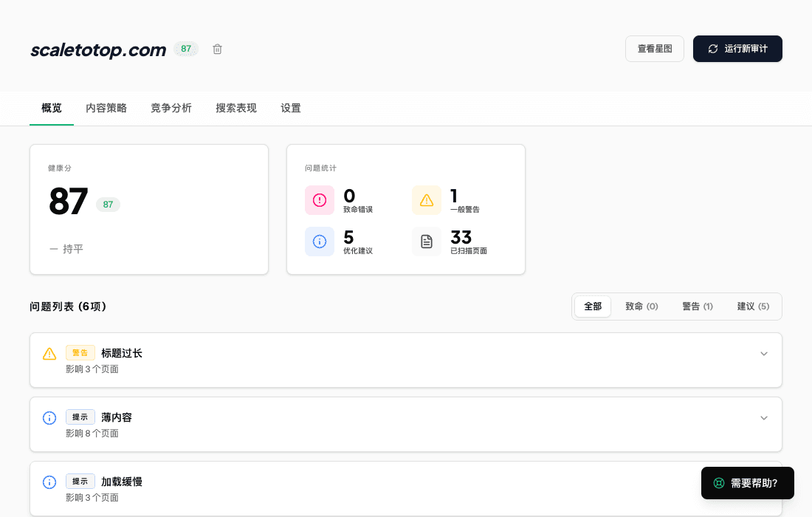812x517 pixels.
Task: Click the large 87 health score
Action: 69,202
